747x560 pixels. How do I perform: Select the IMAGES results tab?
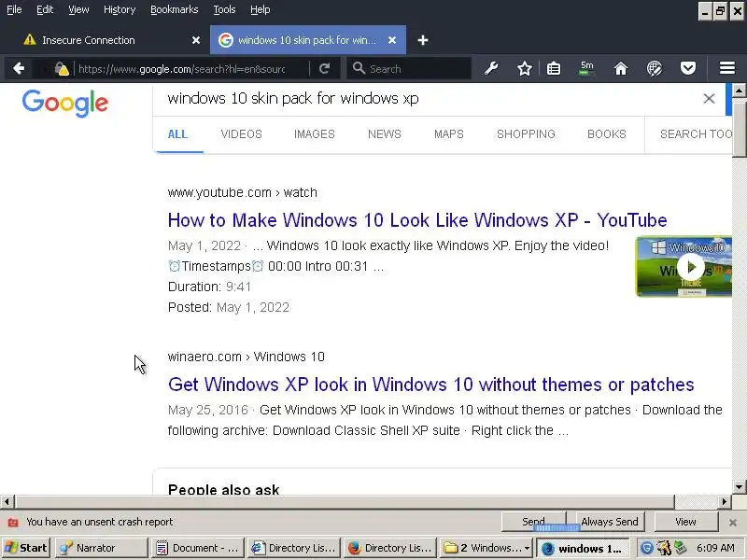point(314,134)
